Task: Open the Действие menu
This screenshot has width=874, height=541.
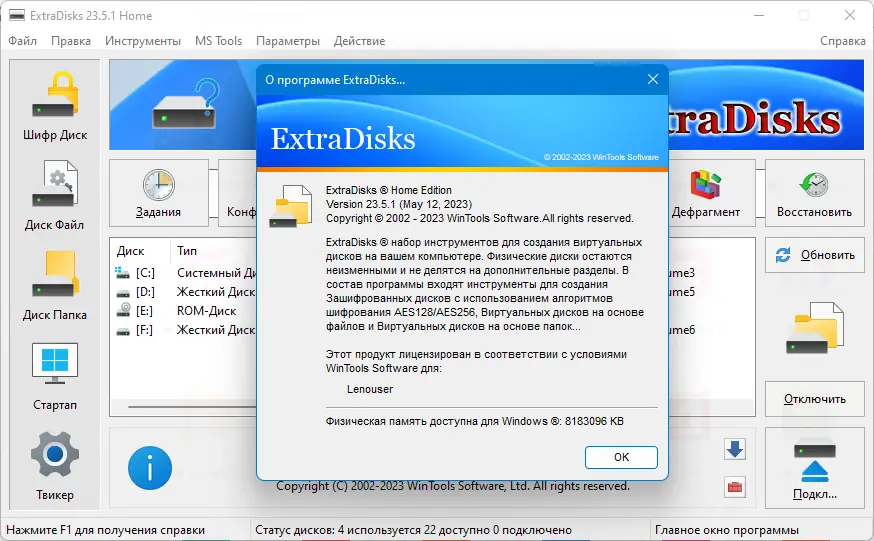Action: pyautogui.click(x=360, y=41)
